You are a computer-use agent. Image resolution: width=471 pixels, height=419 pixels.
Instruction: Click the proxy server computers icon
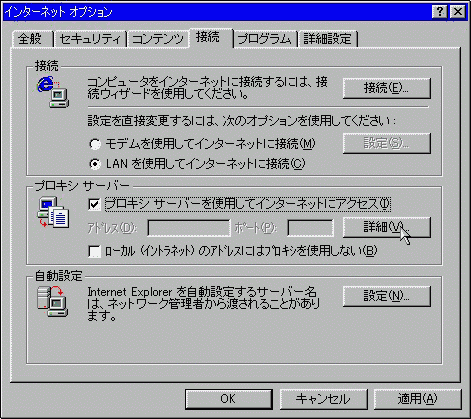[53, 212]
